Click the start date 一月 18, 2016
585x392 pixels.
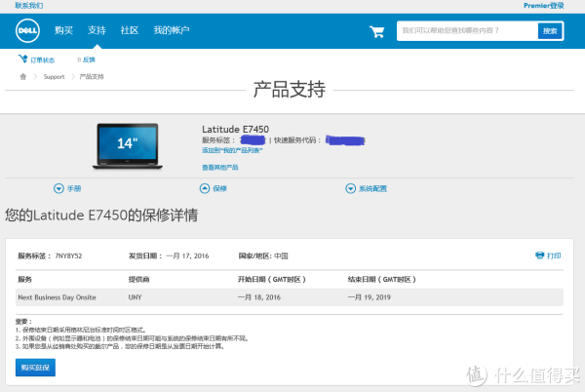click(259, 297)
